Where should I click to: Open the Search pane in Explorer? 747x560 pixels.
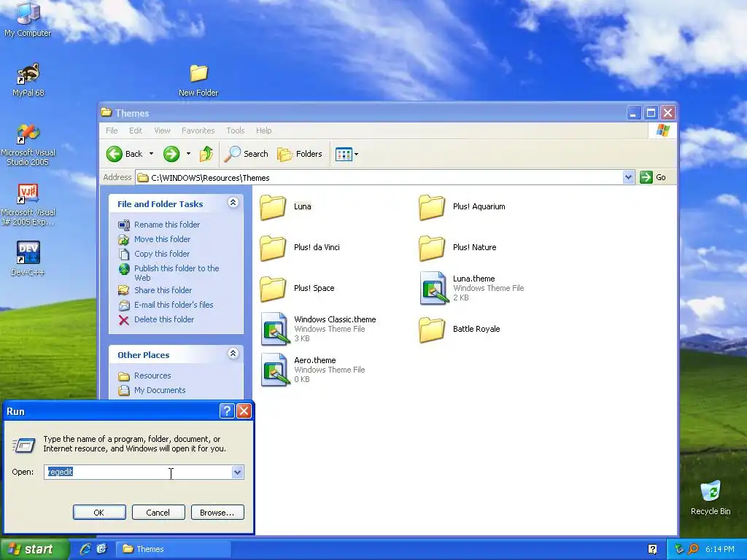[x=246, y=154]
